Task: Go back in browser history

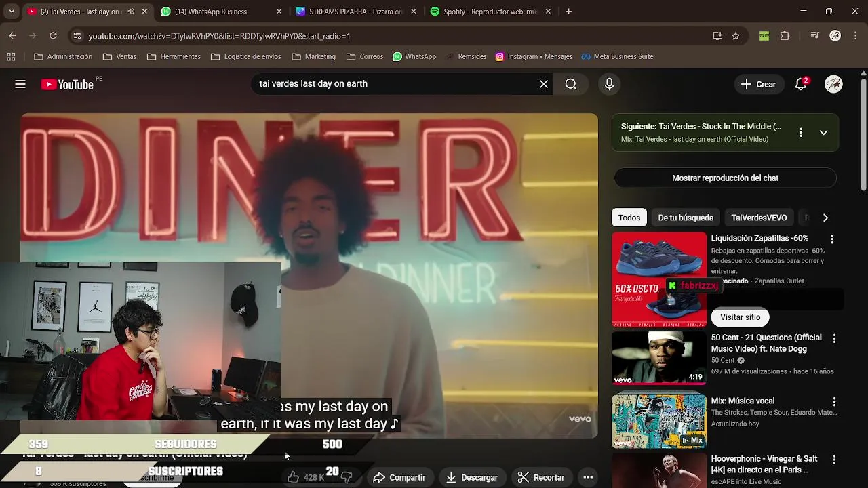Action: click(x=12, y=36)
